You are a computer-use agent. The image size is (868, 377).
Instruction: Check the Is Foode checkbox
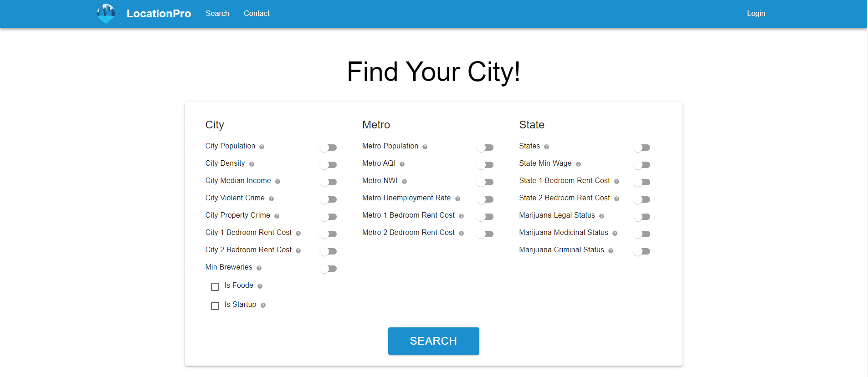pyautogui.click(x=215, y=287)
